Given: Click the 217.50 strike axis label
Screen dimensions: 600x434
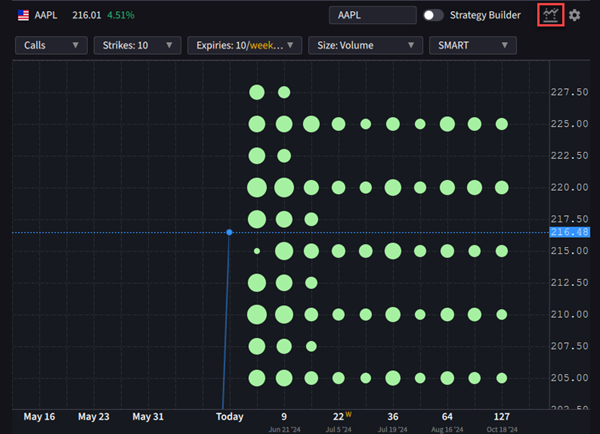Looking at the screenshot, I should point(569,219).
